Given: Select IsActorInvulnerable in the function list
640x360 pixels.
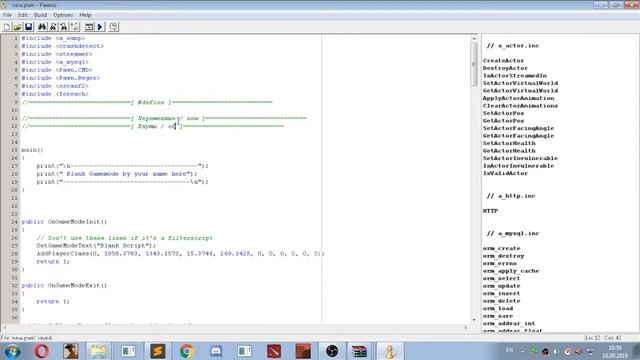Looking at the screenshot, I should (x=518, y=166).
